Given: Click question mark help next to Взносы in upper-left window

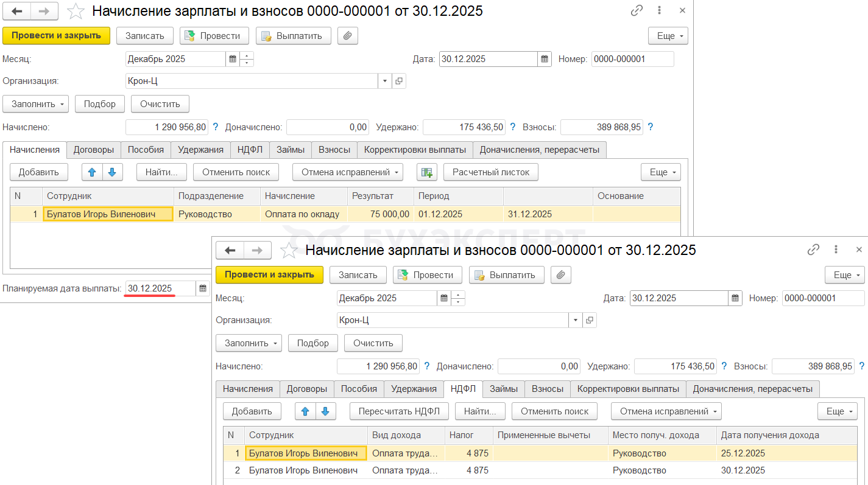Looking at the screenshot, I should click(650, 127).
